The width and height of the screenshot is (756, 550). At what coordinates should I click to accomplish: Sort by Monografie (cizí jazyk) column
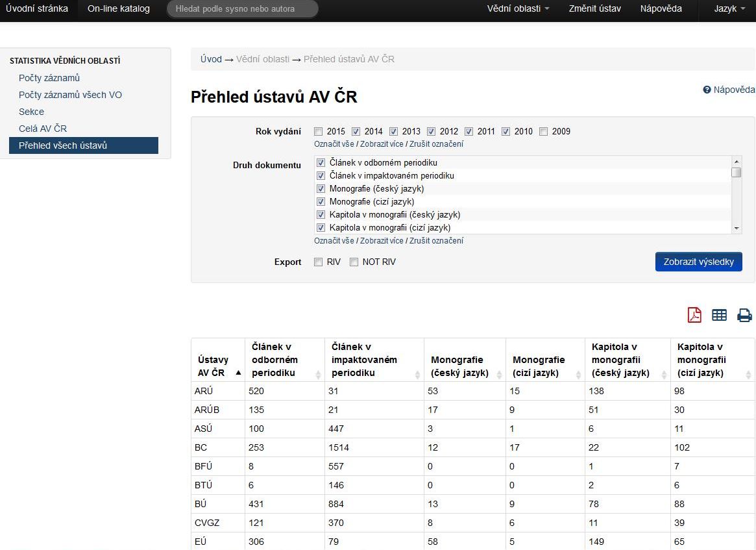[x=578, y=375]
